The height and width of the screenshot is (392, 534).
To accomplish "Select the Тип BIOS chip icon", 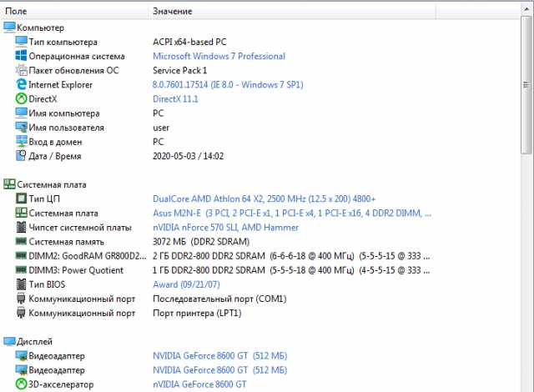I will tap(21, 284).
